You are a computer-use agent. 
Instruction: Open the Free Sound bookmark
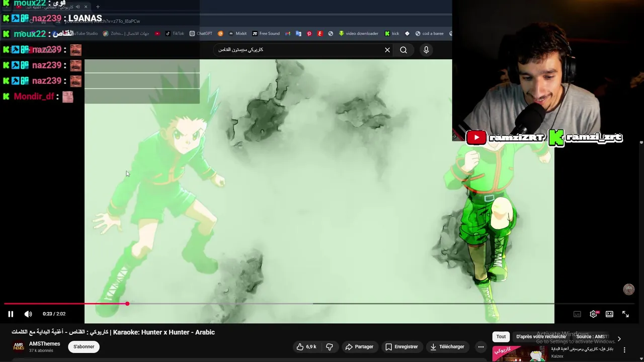266,34
